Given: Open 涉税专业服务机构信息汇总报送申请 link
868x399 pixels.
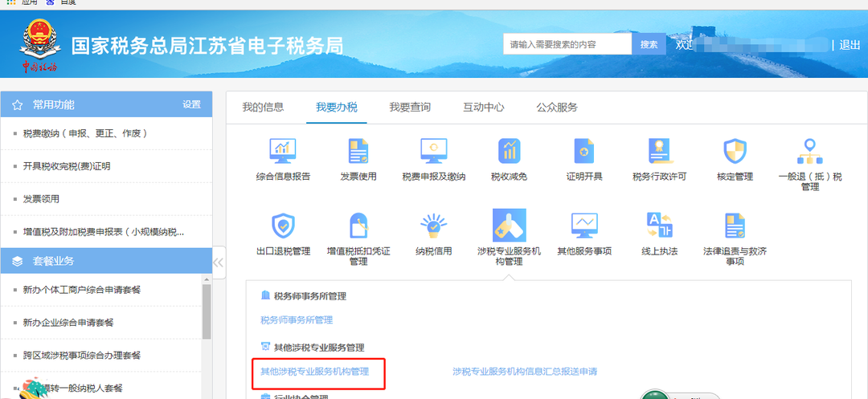Looking at the screenshot, I should coord(525,372).
